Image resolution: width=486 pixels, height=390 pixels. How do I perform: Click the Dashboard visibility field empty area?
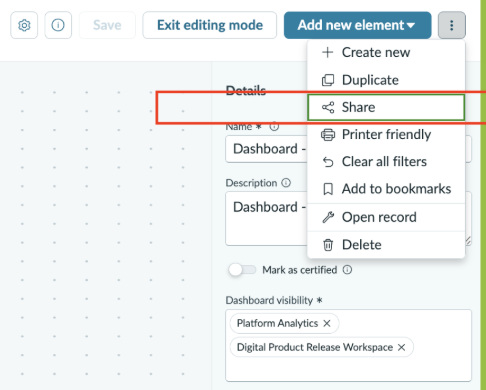348,369
